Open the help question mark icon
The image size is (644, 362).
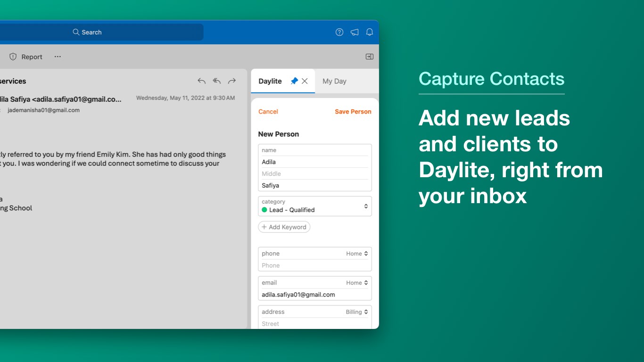point(339,32)
